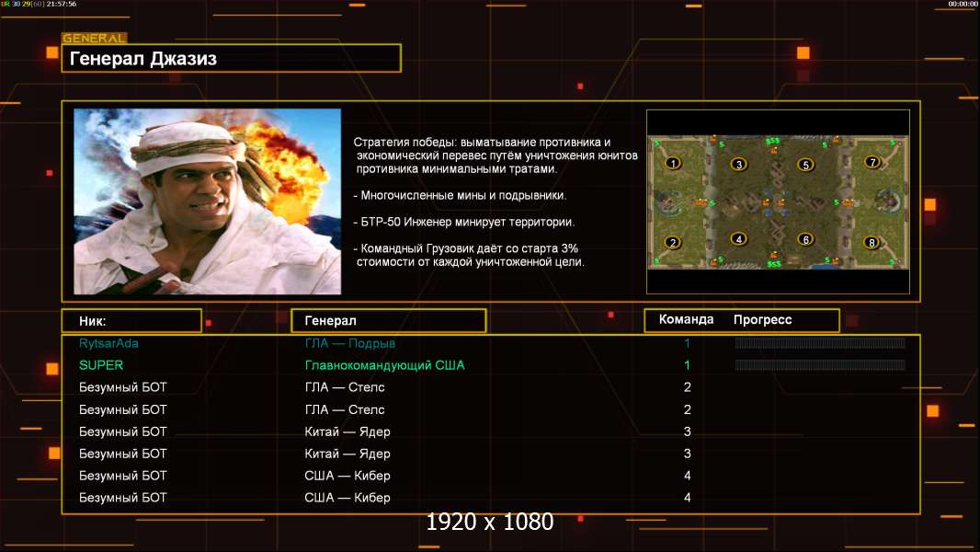The image size is (980, 552).
Task: Click "БТР-50 Инженер минирует территории" line
Action: [463, 222]
